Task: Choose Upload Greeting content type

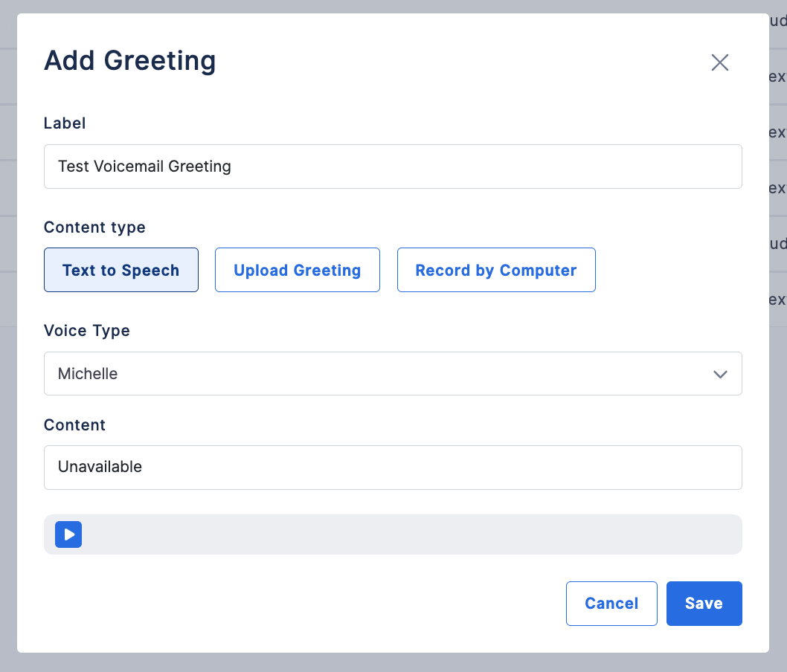Action: (297, 270)
